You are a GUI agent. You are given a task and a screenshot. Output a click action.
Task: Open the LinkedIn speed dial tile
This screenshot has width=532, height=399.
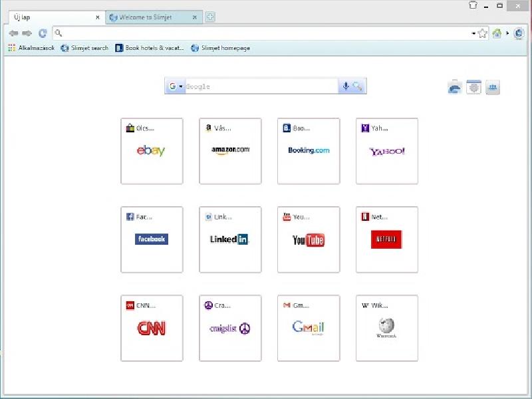pos(230,239)
